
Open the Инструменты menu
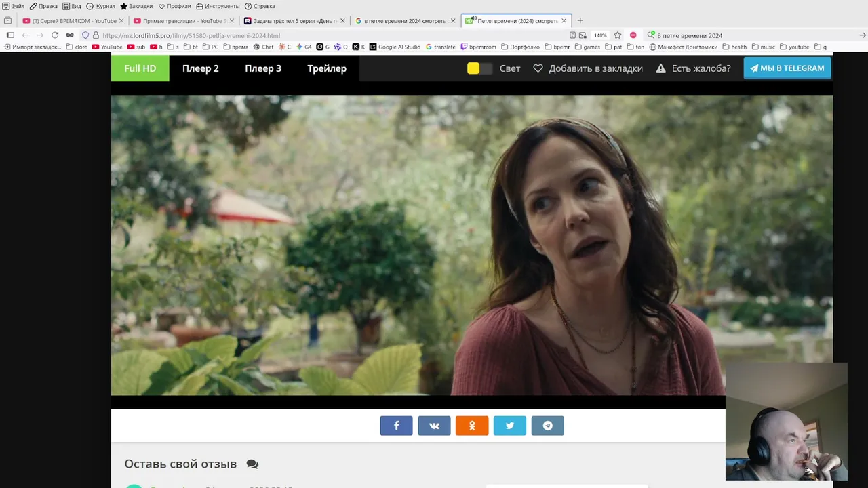[x=218, y=6]
